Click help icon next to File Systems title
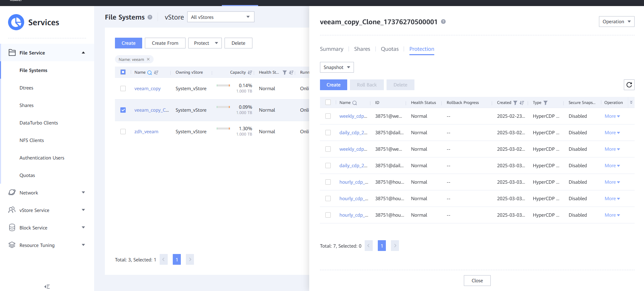Viewport: 644px width, 291px height. pyautogui.click(x=150, y=17)
